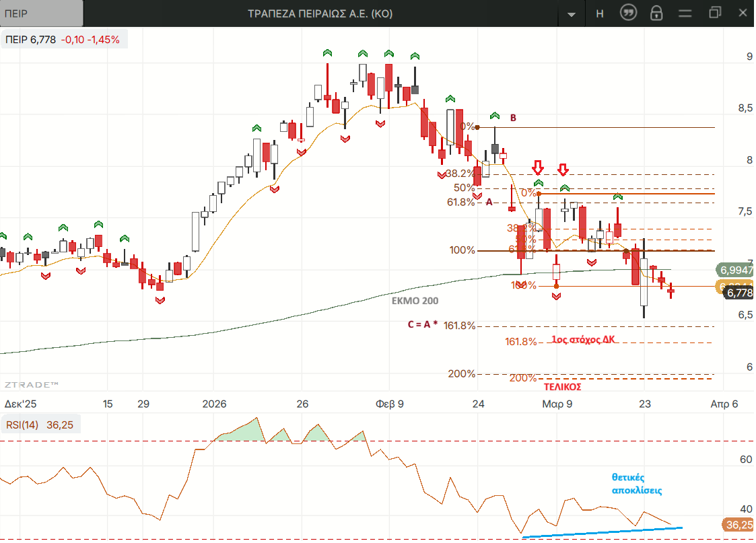Select the RSI(14) indicator label

click(40, 425)
